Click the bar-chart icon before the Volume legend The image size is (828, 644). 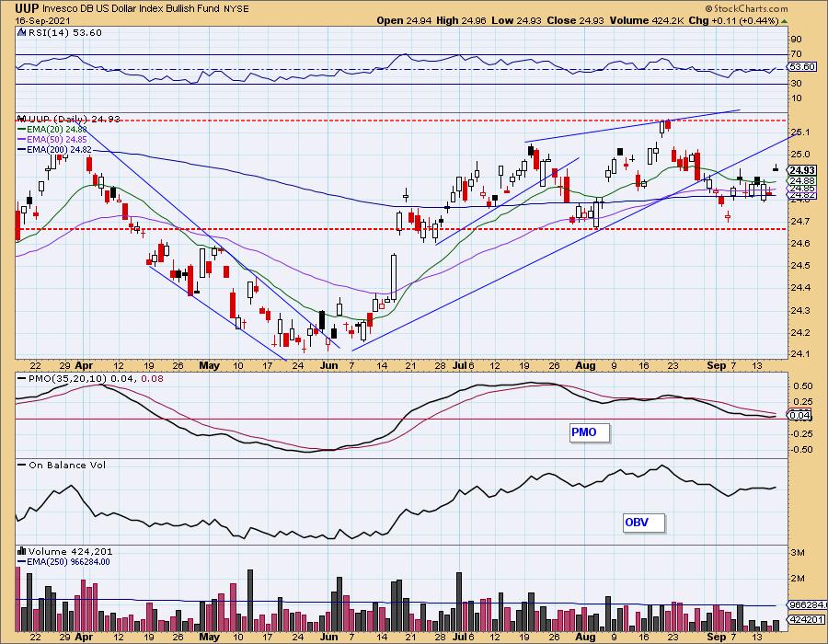[22, 551]
